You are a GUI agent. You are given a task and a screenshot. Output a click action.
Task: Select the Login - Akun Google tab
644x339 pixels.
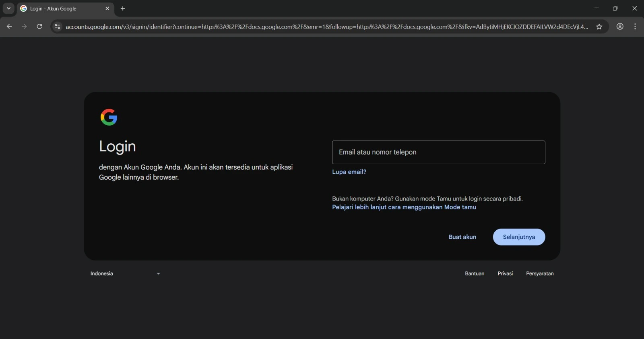tap(60, 8)
